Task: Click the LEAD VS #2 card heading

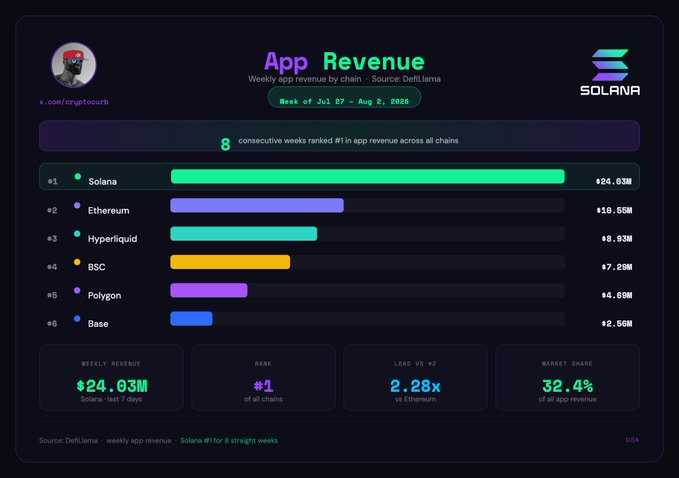Action: pos(415,364)
